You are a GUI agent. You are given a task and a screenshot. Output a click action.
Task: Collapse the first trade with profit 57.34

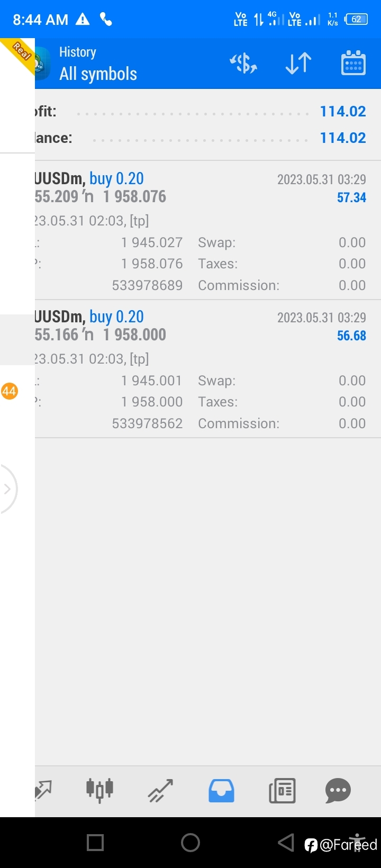pos(208,230)
